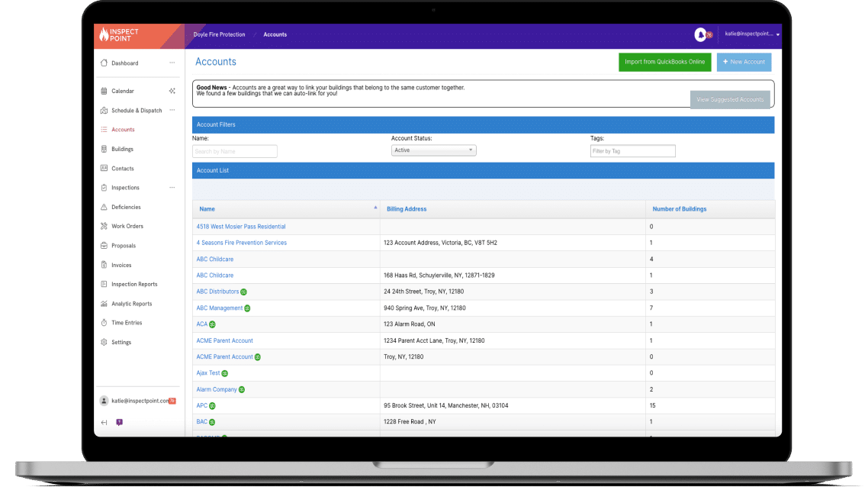Click the Deficiencies warning triangle icon
Image resolution: width=868 pixels, height=487 pixels.
point(104,207)
